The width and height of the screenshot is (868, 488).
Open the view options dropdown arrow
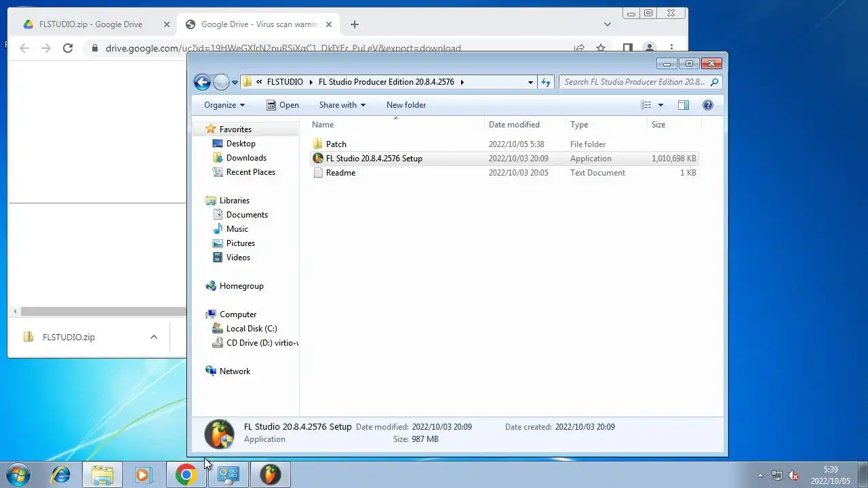click(x=660, y=105)
